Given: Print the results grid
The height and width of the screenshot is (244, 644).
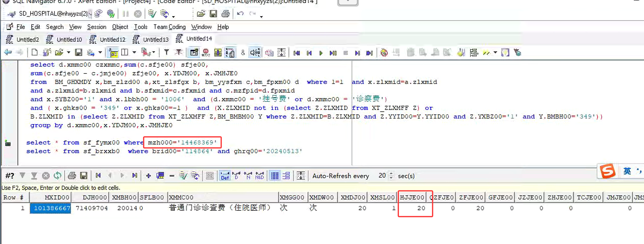Looking at the screenshot, I should pos(72,176).
